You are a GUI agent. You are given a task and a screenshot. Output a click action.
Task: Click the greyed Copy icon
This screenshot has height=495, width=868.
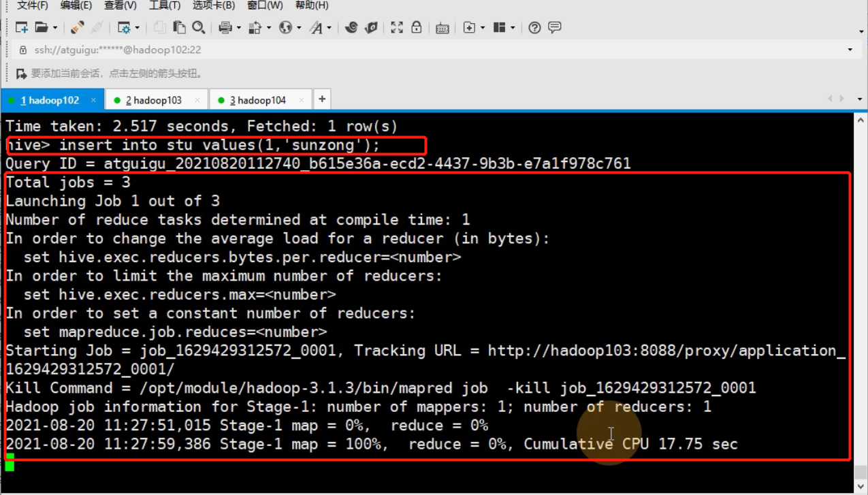159,27
